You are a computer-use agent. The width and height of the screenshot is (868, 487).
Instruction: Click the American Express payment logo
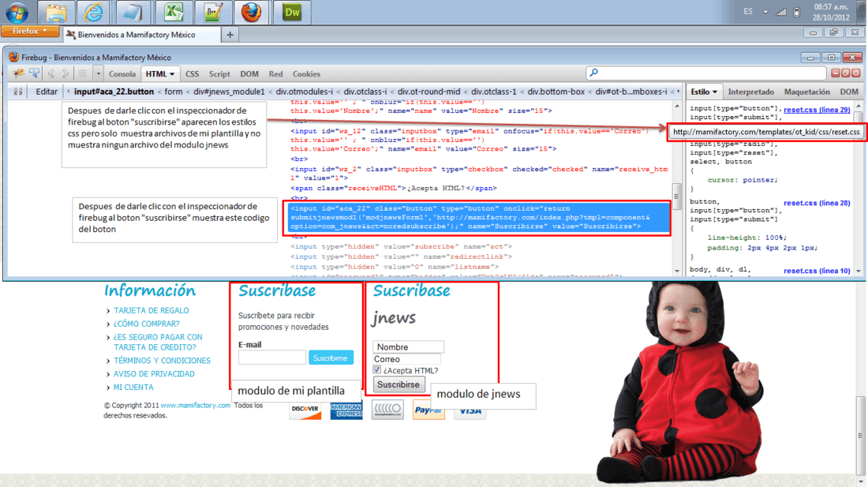(346, 410)
